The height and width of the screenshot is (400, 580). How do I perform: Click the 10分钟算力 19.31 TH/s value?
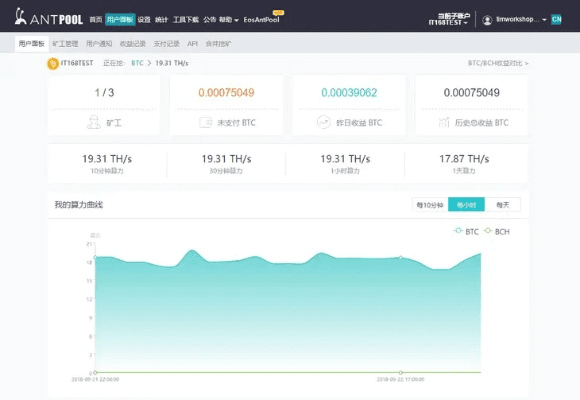coord(107,159)
